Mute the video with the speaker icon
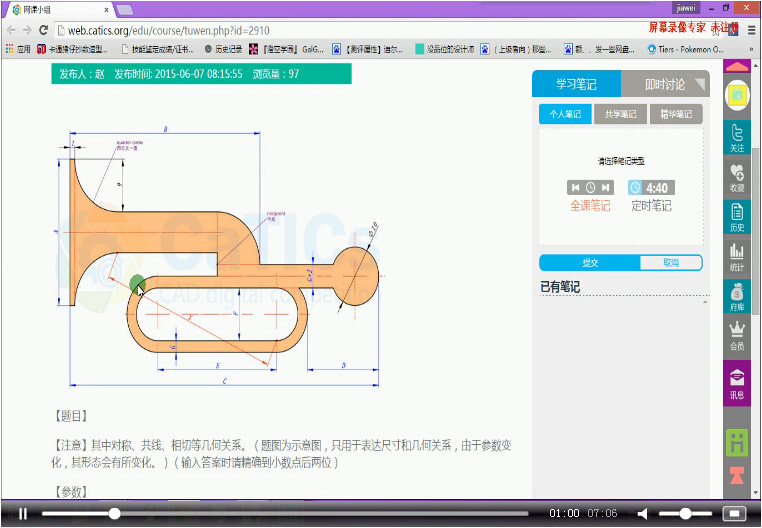The image size is (762, 528). [642, 513]
